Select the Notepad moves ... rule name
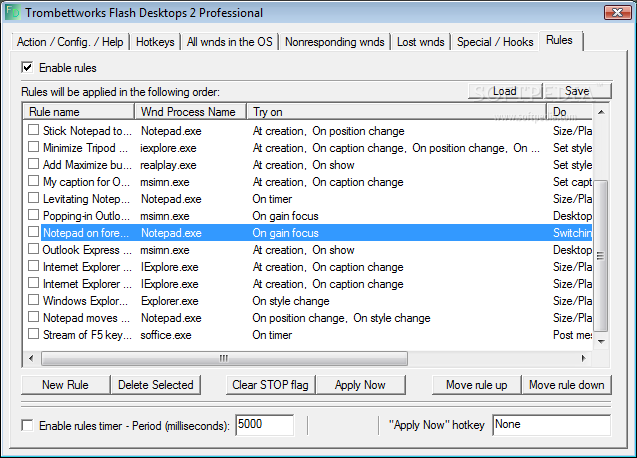 pos(86,318)
